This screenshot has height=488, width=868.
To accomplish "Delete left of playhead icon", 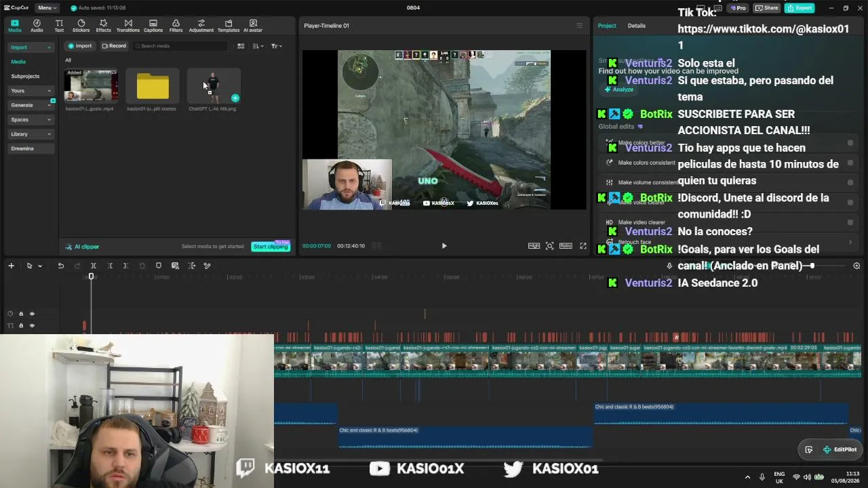I will coord(110,266).
